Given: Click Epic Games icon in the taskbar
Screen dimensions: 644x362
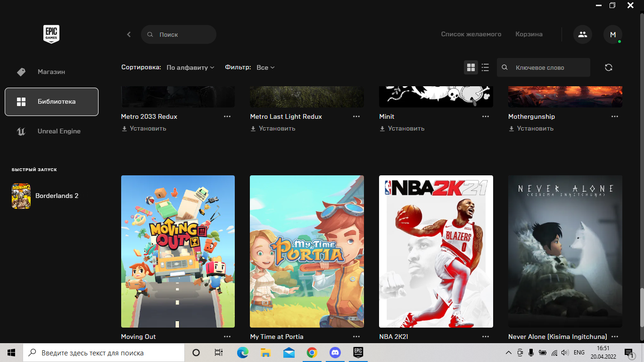Looking at the screenshot, I should [358, 353].
